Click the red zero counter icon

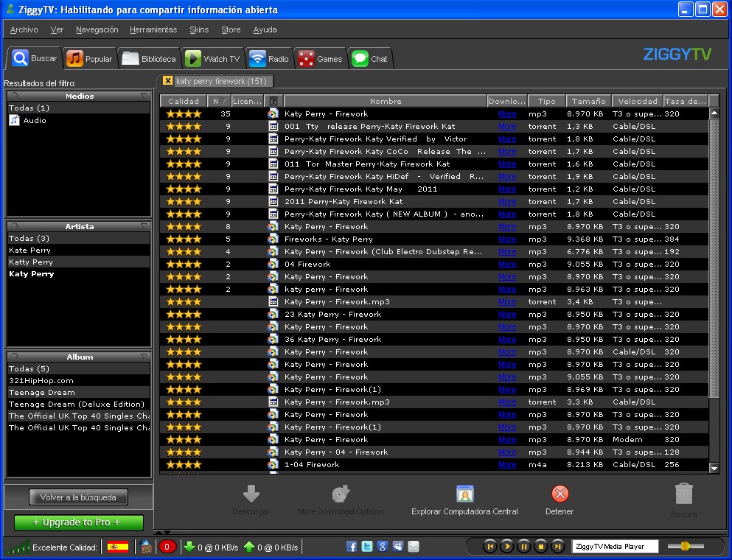click(x=167, y=547)
